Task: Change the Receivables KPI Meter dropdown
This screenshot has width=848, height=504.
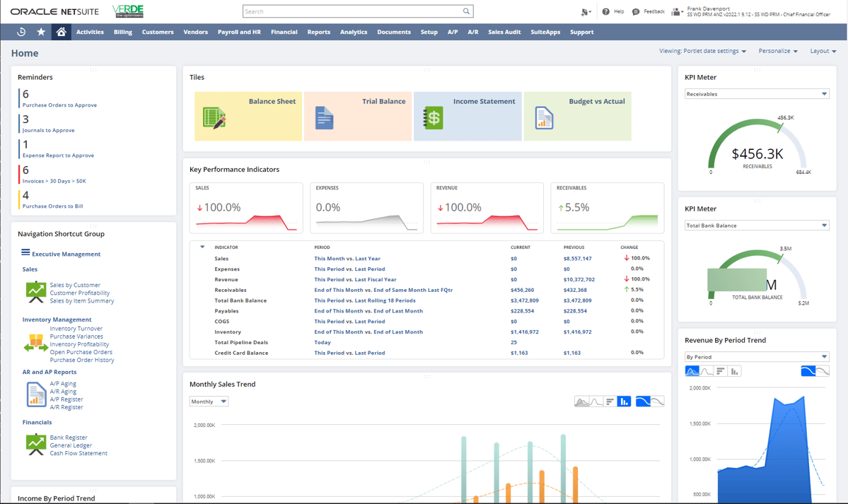Action: [756, 93]
